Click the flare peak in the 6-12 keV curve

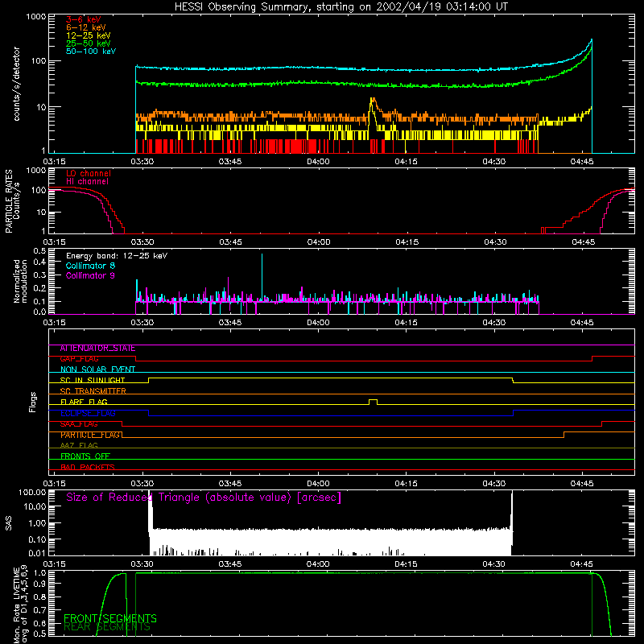(372, 100)
